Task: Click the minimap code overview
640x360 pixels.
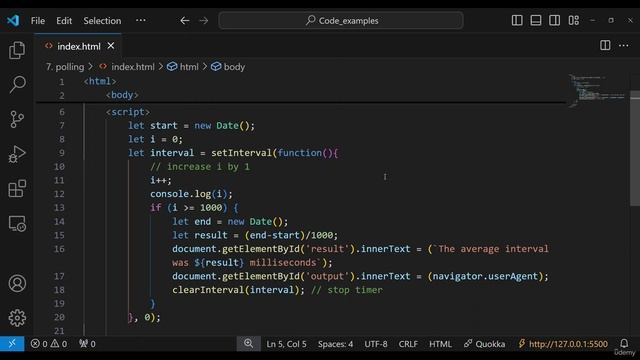Action: tap(598, 91)
